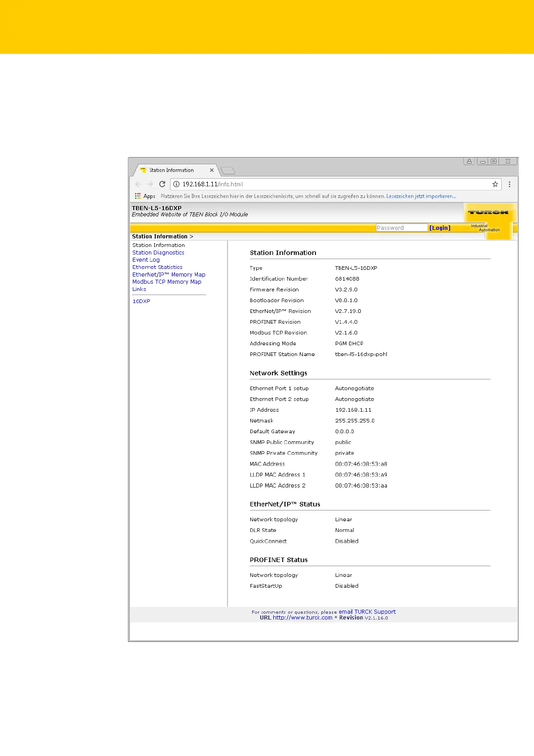Screen dimensions: 534x756
Task: Open the http://www.turck.com link
Action: 302,618
